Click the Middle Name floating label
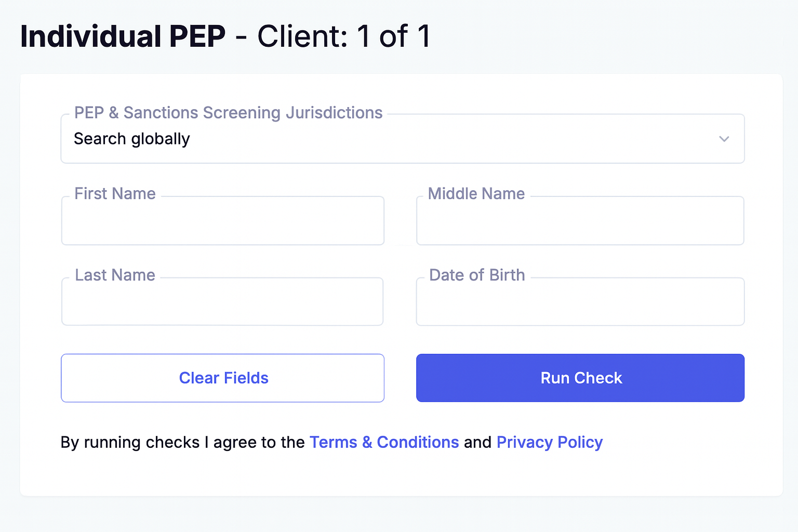This screenshot has height=532, width=798. [476, 194]
